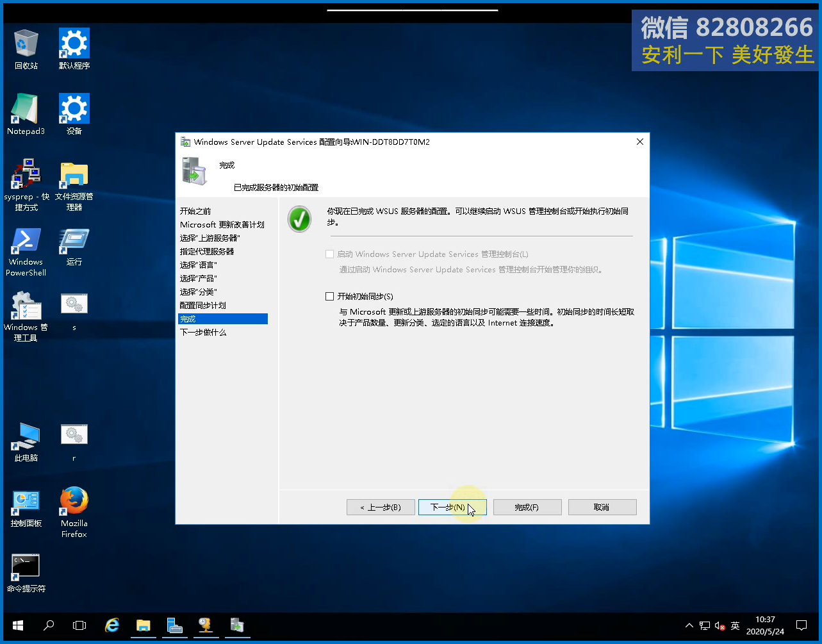Screen dimensions: 822x644
Task: Switch to the WSUS wizard taskbar icon
Action: (236, 625)
